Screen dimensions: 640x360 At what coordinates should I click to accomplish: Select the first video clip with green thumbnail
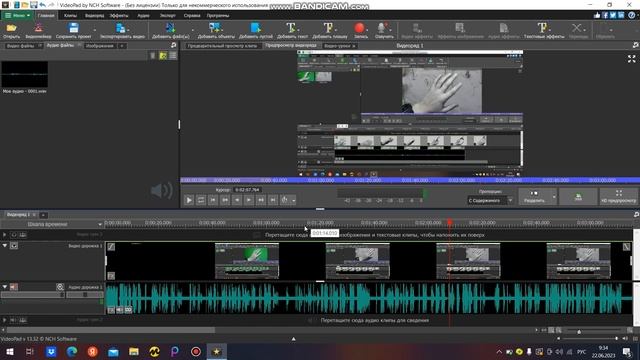tap(247, 261)
